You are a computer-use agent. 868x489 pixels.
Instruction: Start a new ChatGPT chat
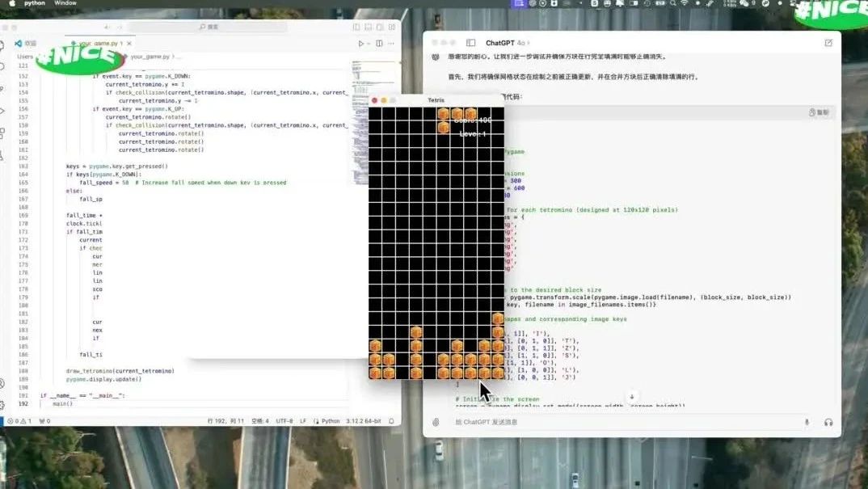(x=828, y=43)
